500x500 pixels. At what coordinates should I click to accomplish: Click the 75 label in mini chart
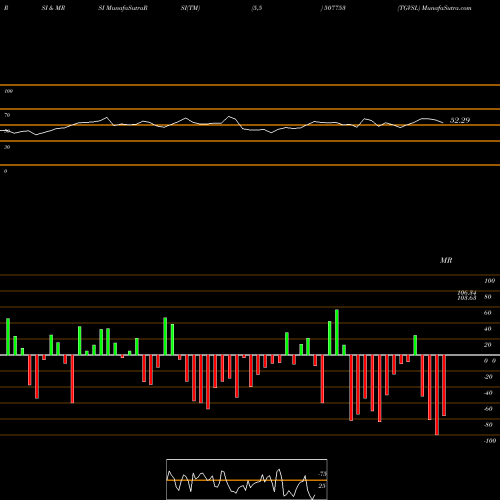322,474
